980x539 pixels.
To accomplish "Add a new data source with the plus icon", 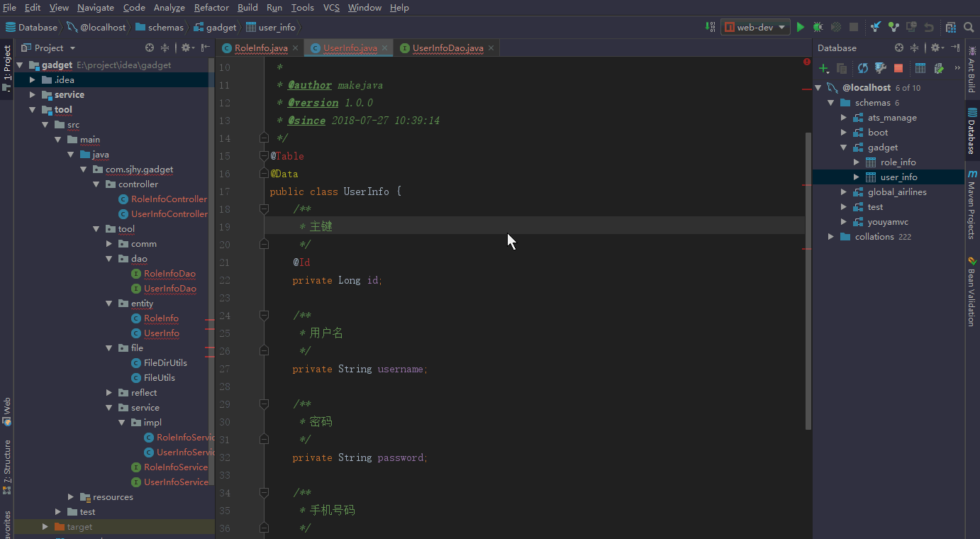I will coord(823,68).
